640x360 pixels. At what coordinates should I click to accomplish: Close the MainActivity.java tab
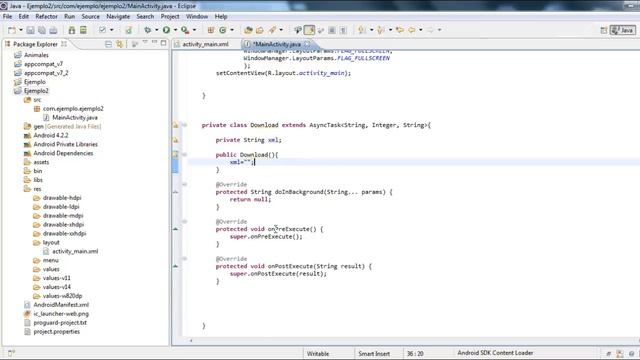[307, 44]
